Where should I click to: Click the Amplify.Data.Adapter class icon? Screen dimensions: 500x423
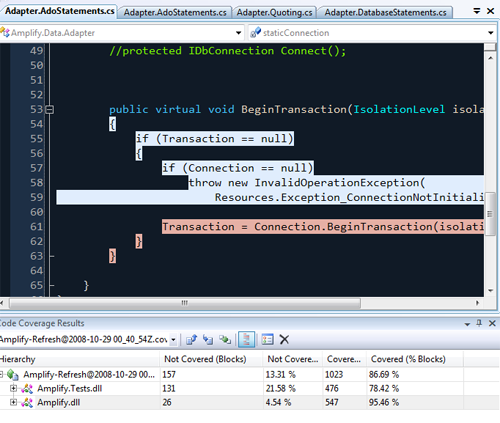[x=5, y=33]
